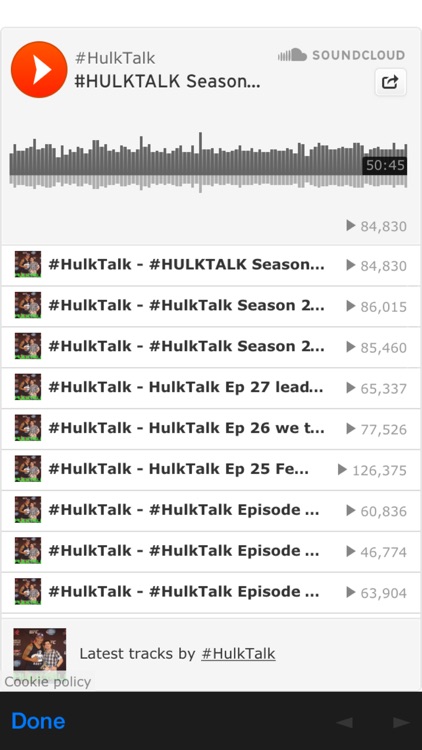
Task: Open the Cookie policy link
Action: click(x=47, y=682)
